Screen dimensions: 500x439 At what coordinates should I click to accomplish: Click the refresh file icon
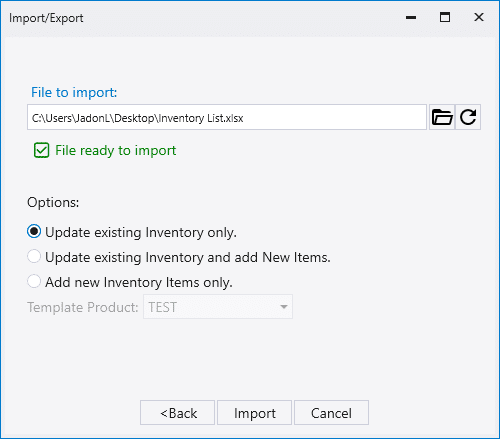click(x=468, y=117)
